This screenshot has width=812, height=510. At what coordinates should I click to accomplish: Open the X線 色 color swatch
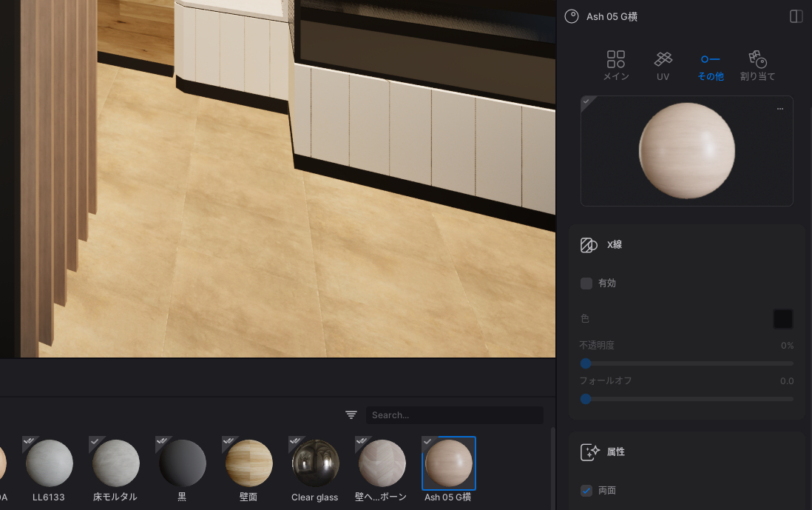point(783,319)
